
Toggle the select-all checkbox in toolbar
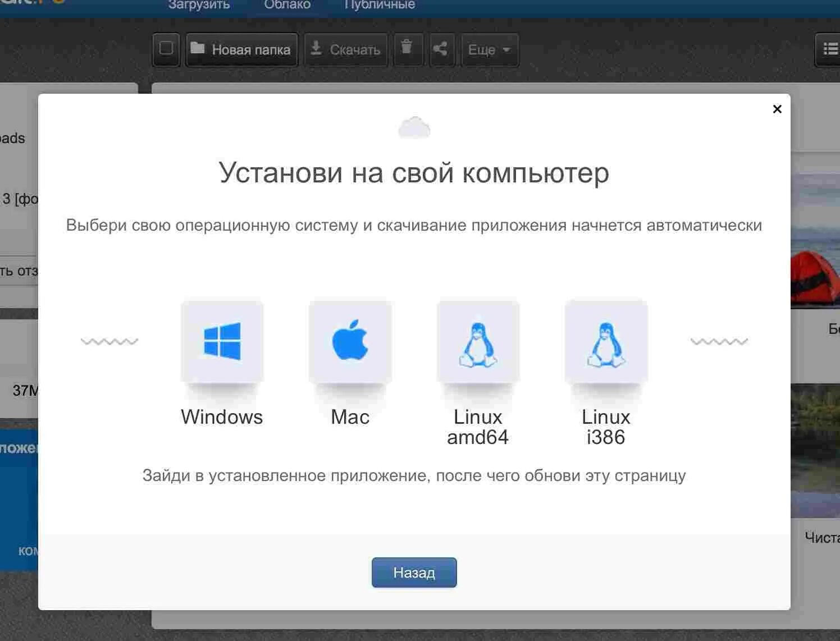166,49
